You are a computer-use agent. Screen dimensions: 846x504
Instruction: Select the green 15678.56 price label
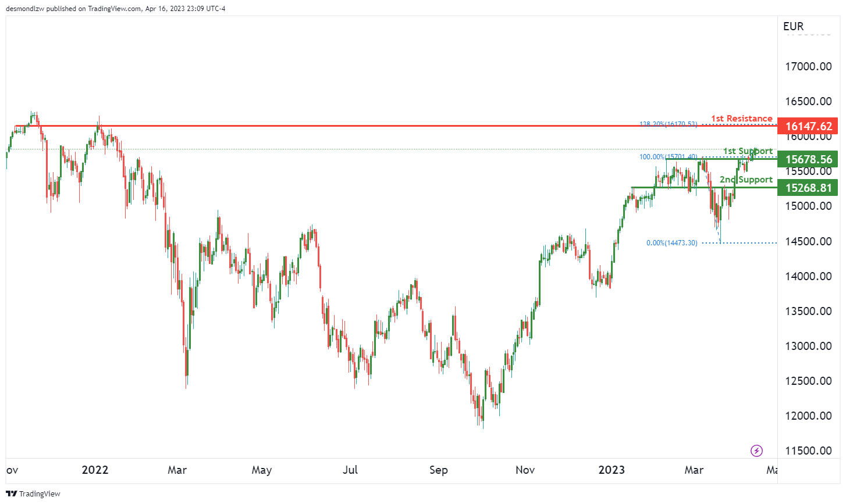(808, 159)
